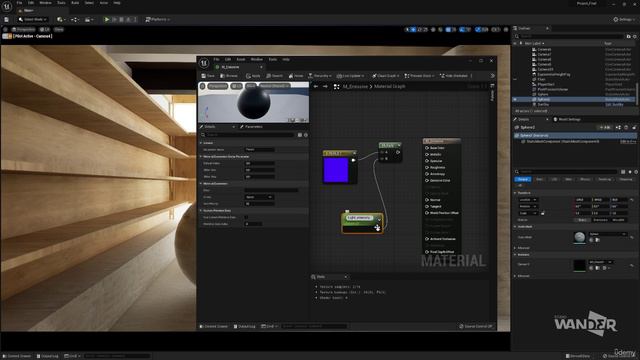
Task: Click Search in the Material Editor toolbar
Action: pos(274,76)
